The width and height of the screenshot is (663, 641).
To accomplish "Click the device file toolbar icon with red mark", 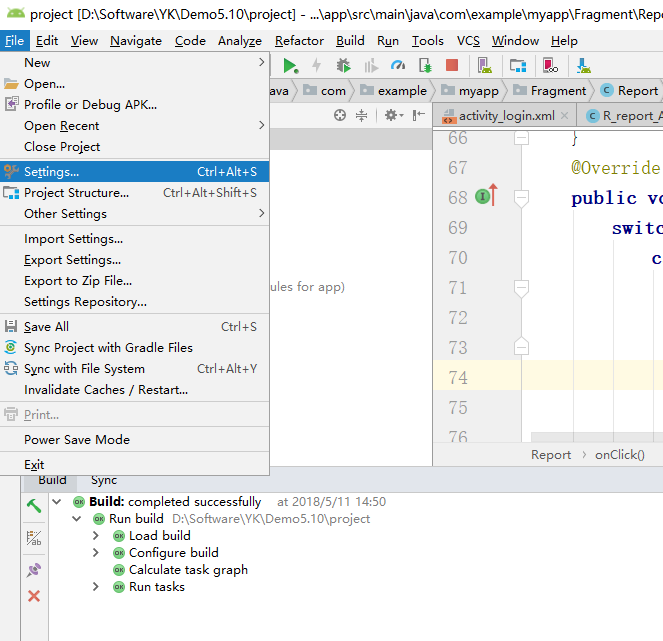I will point(550,66).
